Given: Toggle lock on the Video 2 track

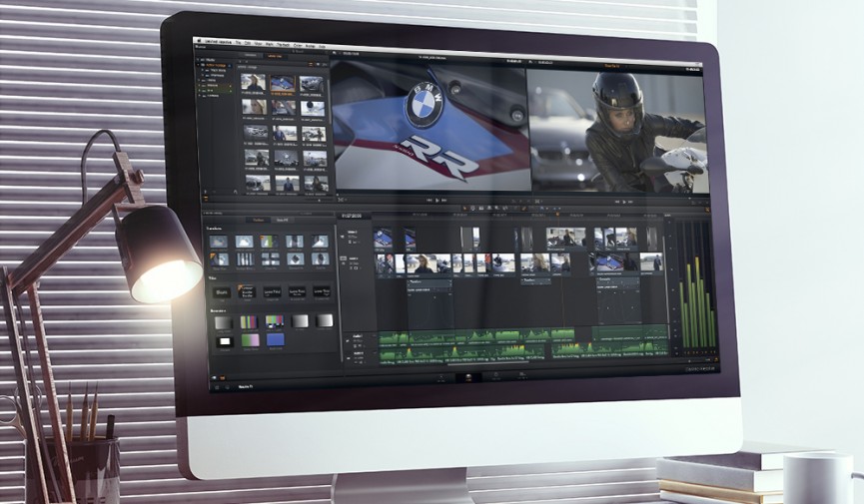Looking at the screenshot, I should pyautogui.click(x=350, y=243).
